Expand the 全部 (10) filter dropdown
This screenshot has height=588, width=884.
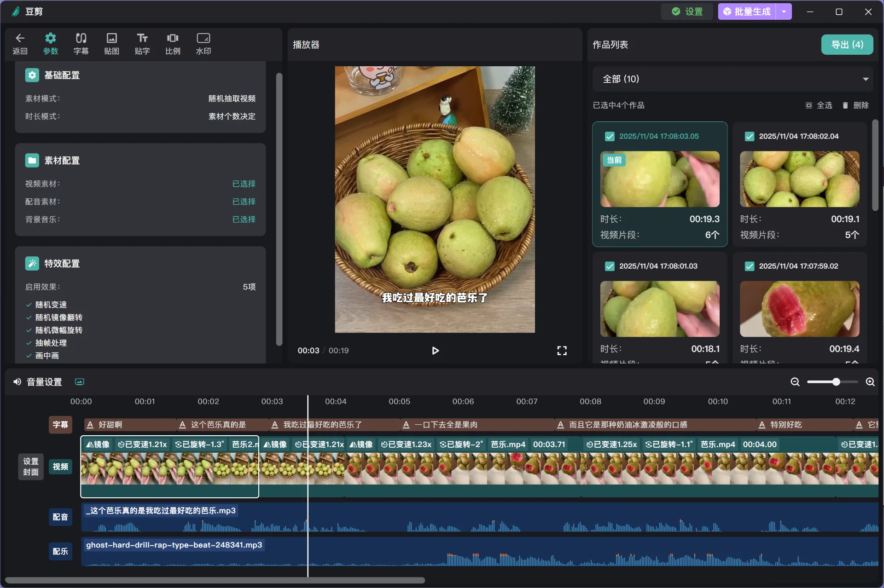(865, 79)
